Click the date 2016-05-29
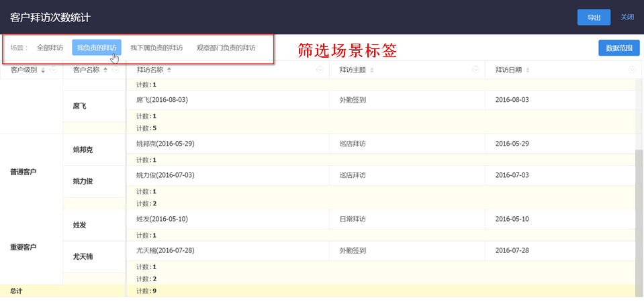 pyautogui.click(x=512, y=144)
